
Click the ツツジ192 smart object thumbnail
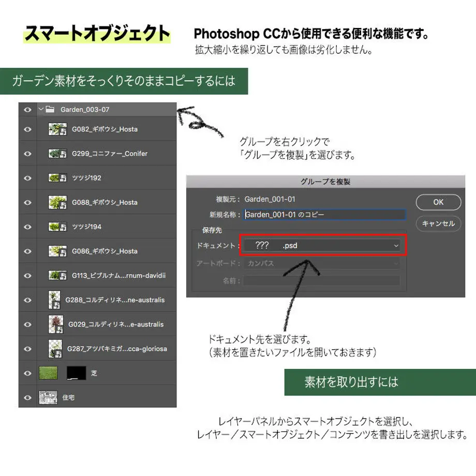tap(57, 178)
